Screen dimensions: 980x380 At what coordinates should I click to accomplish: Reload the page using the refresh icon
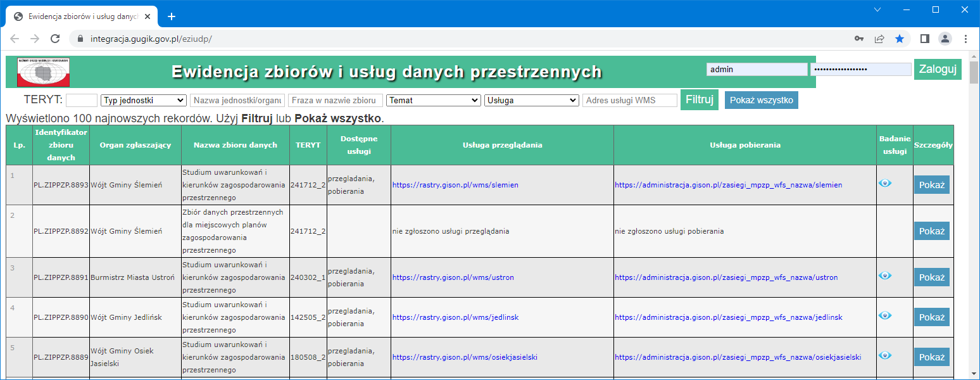pyautogui.click(x=55, y=38)
